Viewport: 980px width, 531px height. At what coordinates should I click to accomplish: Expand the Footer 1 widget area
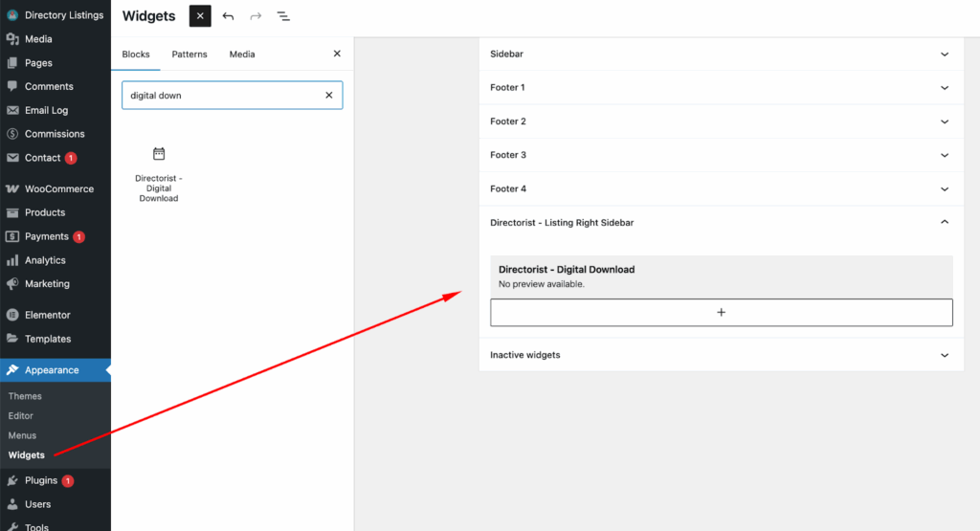721,88
